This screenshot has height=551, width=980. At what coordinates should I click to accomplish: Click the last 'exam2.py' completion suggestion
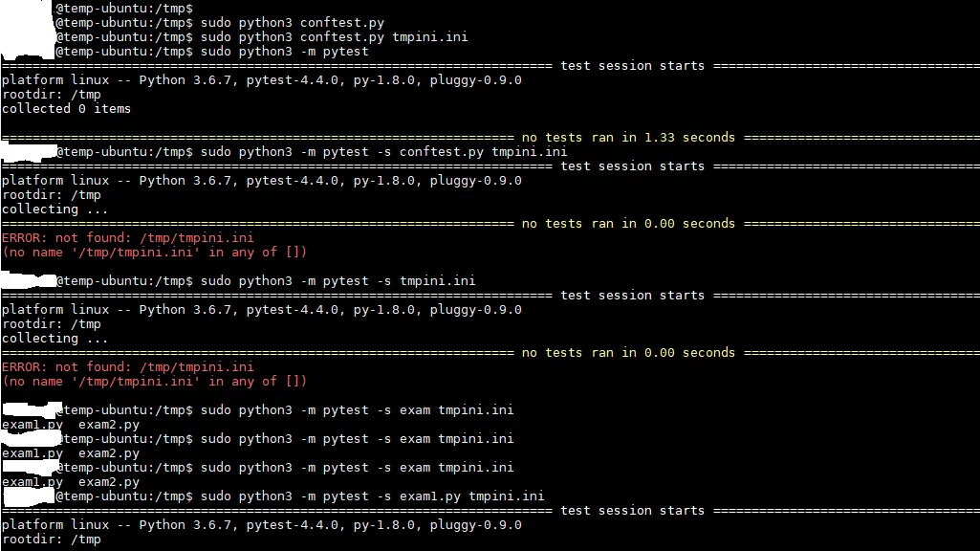point(109,482)
